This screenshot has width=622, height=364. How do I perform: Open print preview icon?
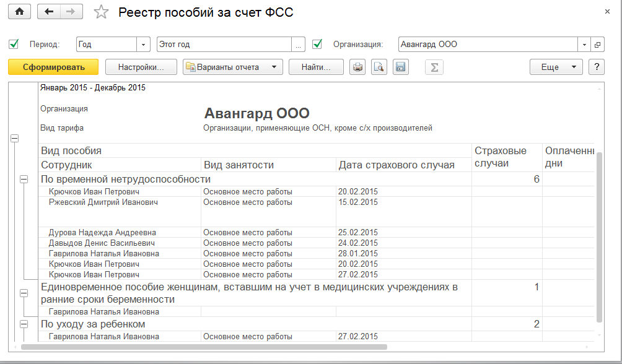[379, 67]
